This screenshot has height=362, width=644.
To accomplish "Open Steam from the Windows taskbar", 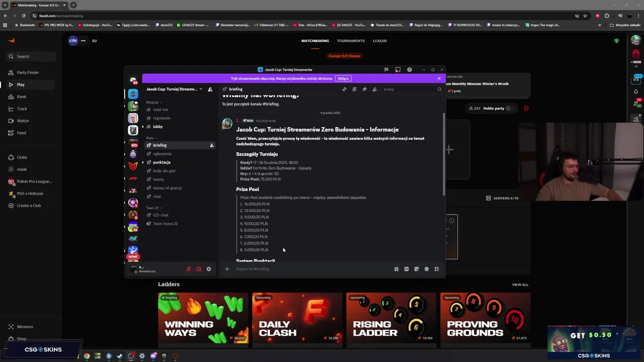I will coord(120,356).
